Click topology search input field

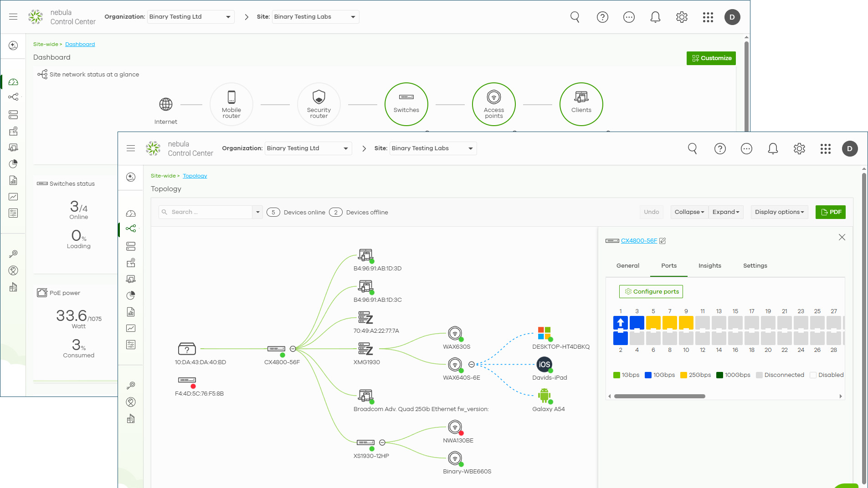(x=205, y=212)
